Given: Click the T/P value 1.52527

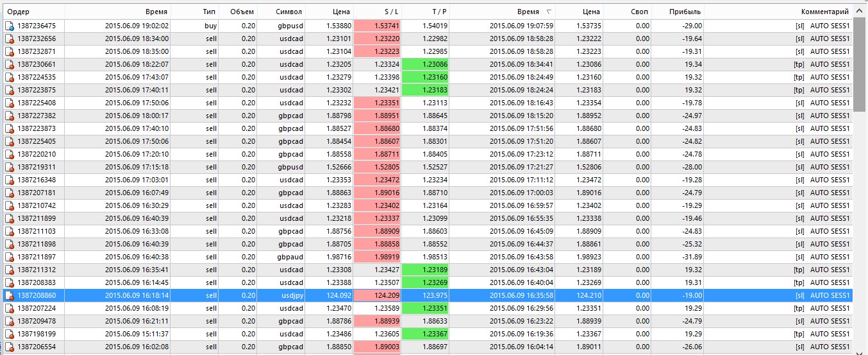Looking at the screenshot, I should pos(435,168).
